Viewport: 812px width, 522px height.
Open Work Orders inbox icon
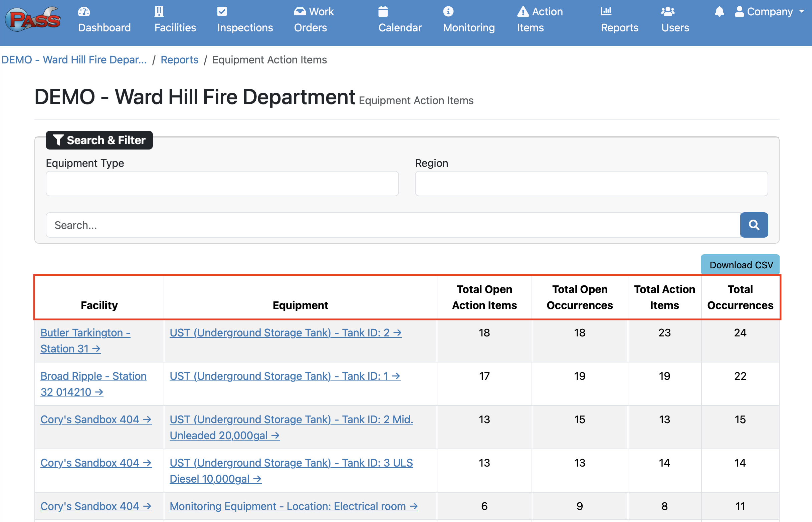300,12
